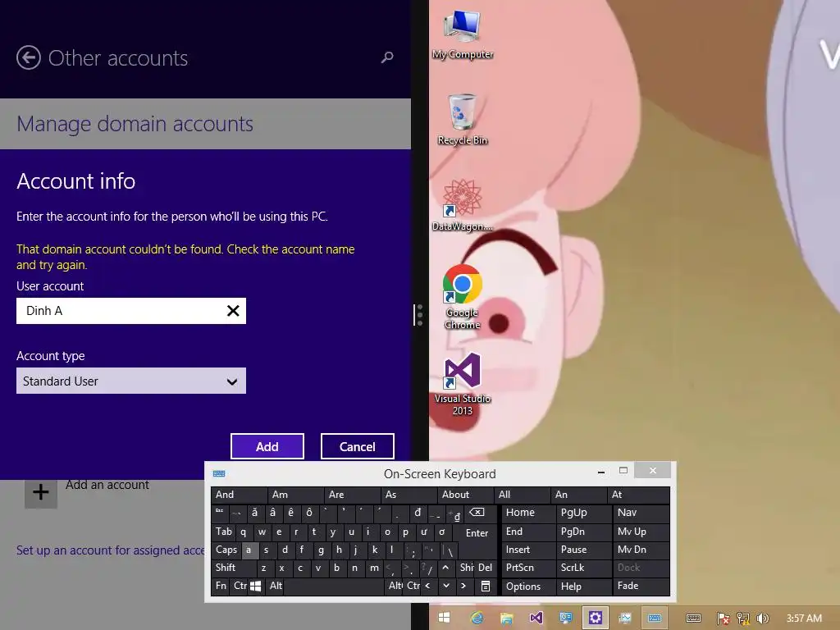This screenshot has width=840, height=630.
Task: Open the Windows Start button in taskbar
Action: (x=444, y=618)
